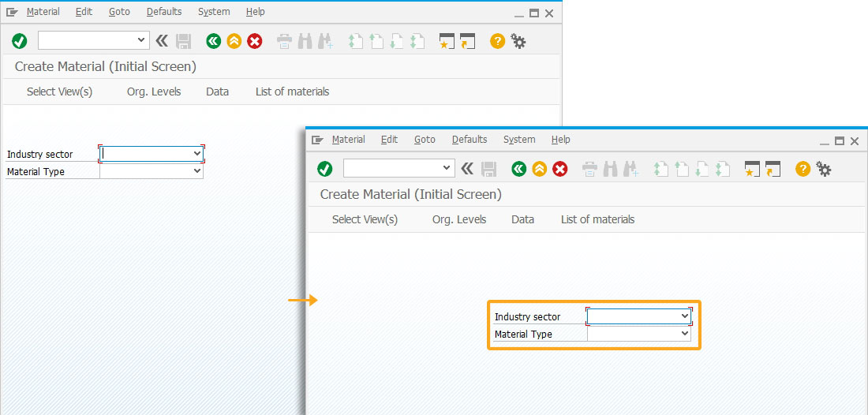This screenshot has height=415, width=868.
Task: Click Org. Levels button in front window
Action: pyautogui.click(x=459, y=219)
